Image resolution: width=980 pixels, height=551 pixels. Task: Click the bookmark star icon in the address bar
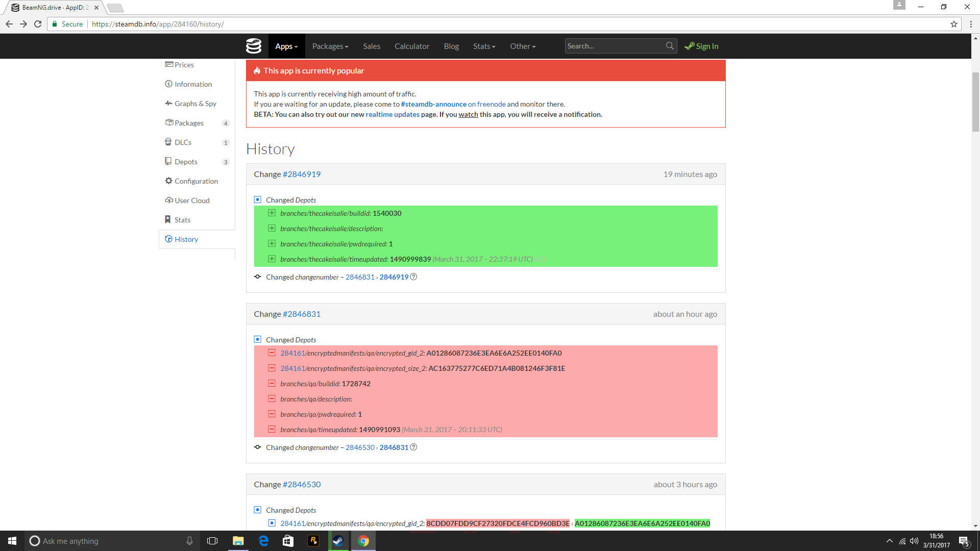(953, 24)
